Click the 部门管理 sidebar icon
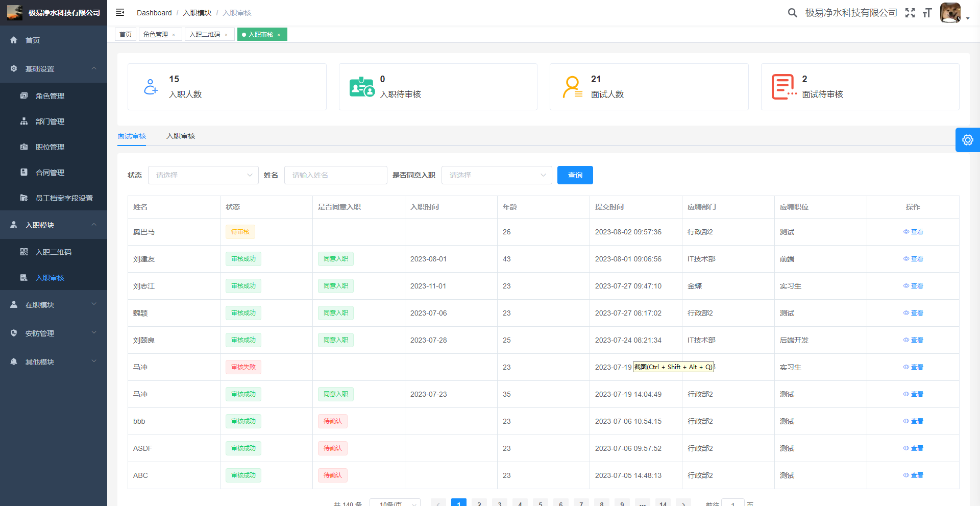The width and height of the screenshot is (980, 506). tap(24, 121)
